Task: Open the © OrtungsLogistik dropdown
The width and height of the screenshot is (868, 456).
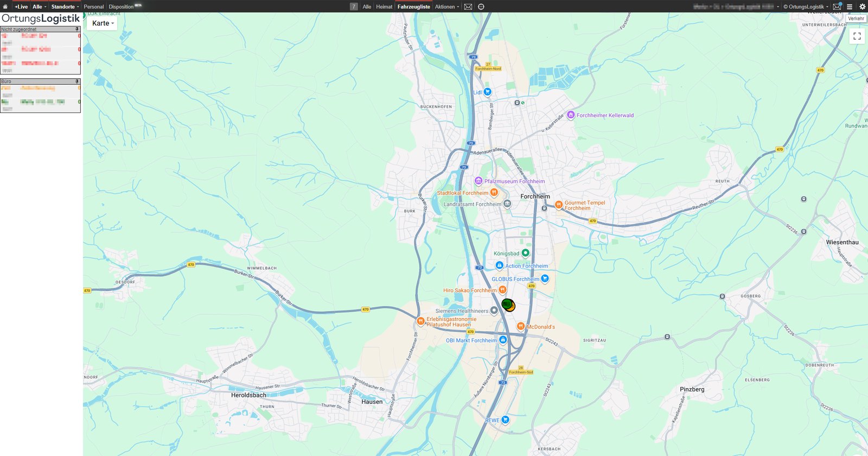Action: click(x=806, y=7)
